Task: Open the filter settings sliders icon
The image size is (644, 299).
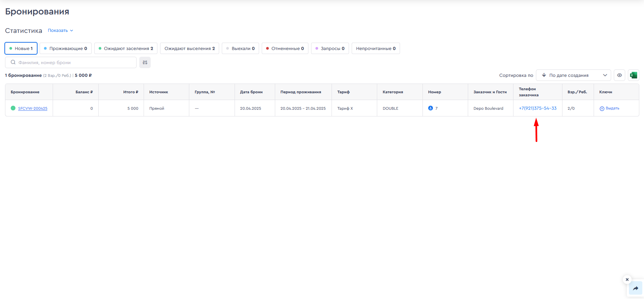Action: [145, 62]
